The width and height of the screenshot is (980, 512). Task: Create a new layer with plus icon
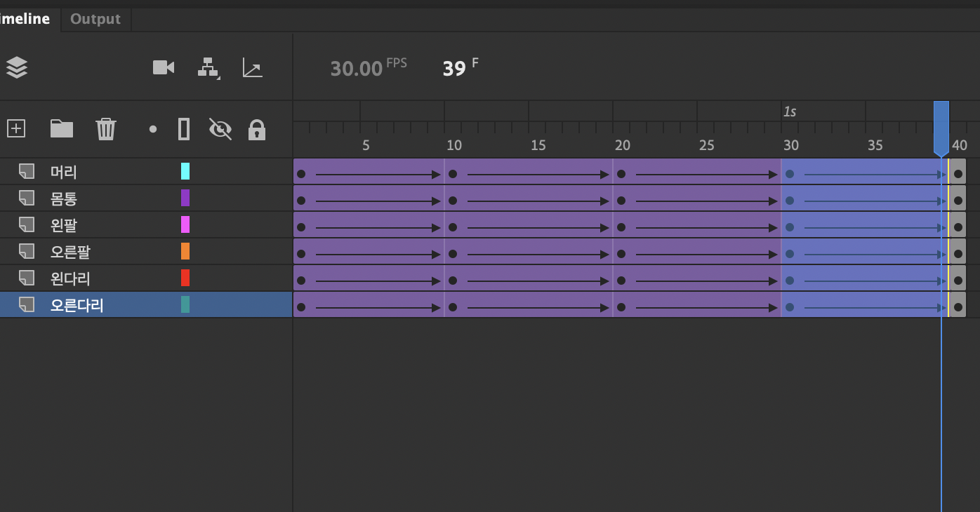tap(16, 128)
